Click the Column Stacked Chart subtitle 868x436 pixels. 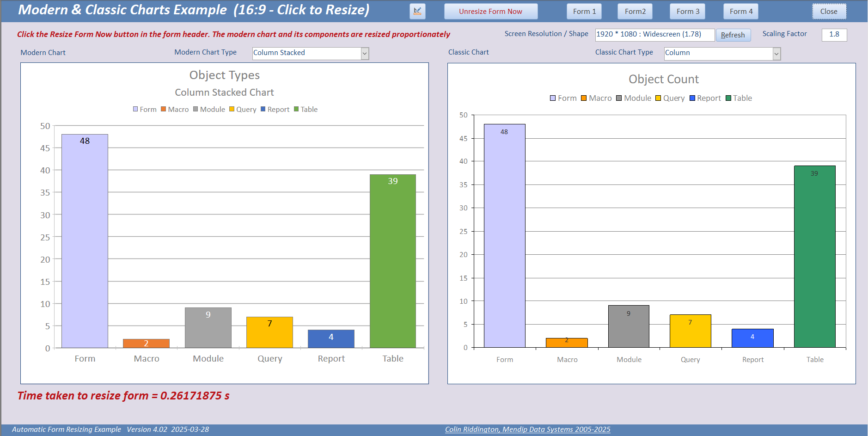click(x=225, y=92)
